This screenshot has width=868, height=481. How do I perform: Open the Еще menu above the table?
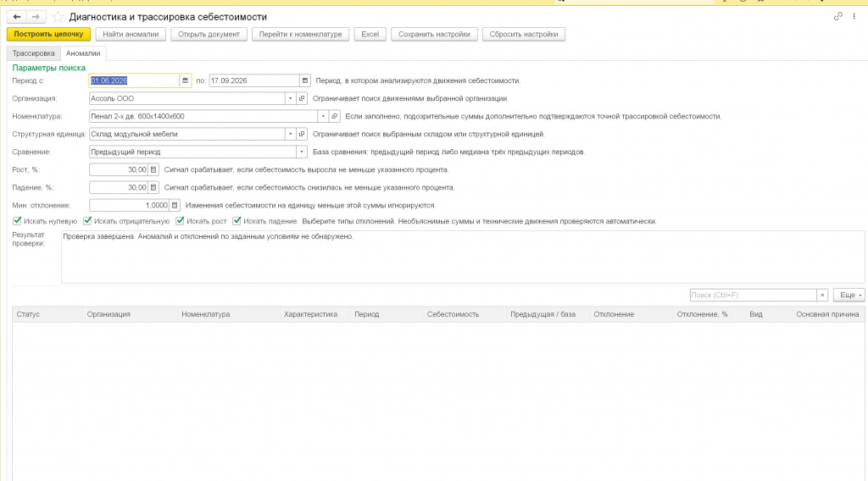(x=849, y=296)
